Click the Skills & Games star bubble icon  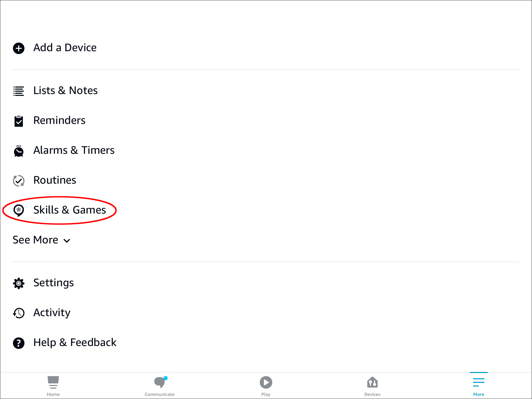tap(19, 211)
